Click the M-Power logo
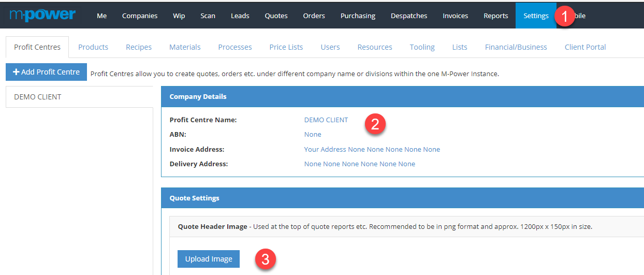 pyautogui.click(x=42, y=15)
